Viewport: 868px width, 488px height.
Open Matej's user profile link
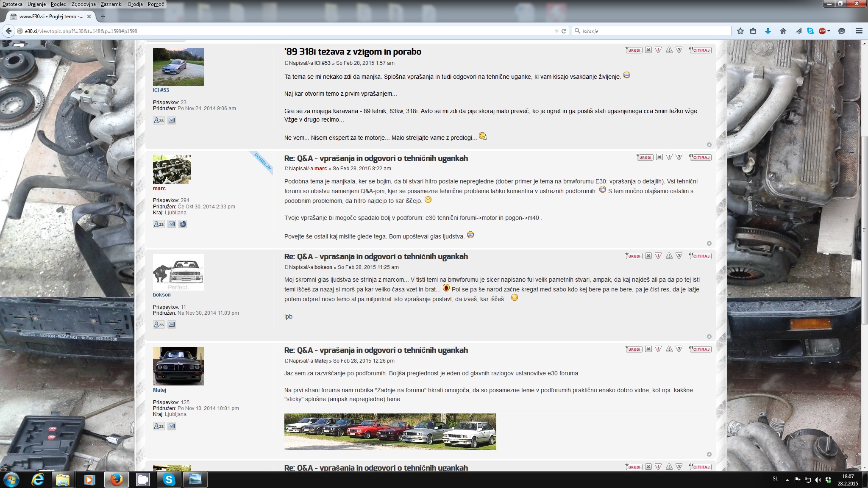(159, 390)
